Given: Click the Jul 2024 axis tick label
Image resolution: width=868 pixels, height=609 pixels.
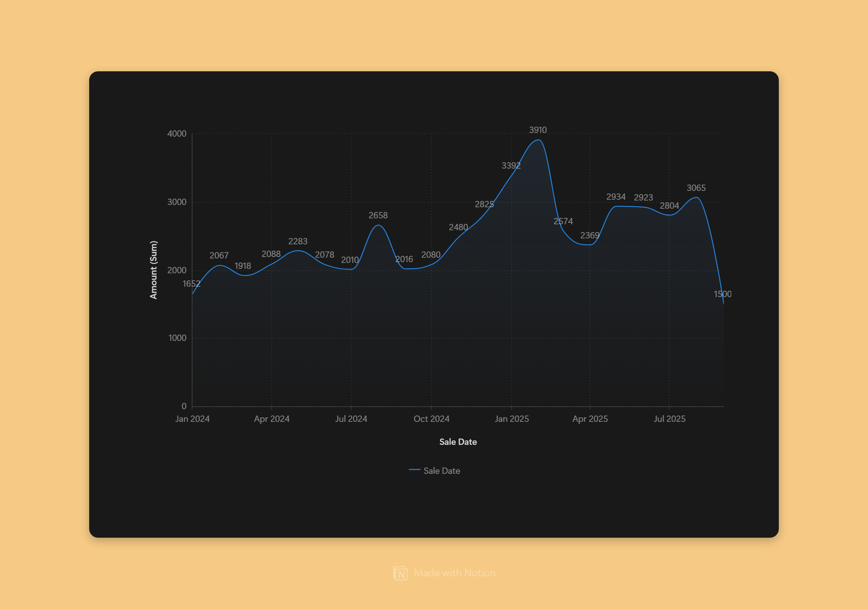Looking at the screenshot, I should (351, 419).
